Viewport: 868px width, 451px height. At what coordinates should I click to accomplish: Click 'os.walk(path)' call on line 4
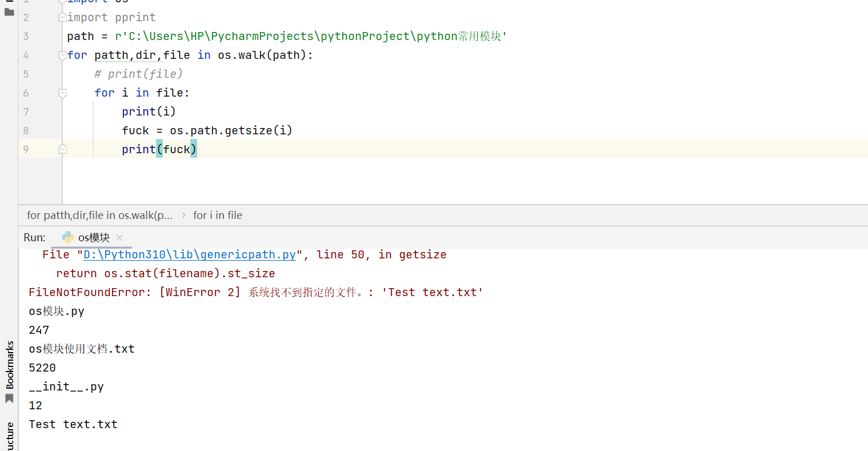[x=262, y=55]
